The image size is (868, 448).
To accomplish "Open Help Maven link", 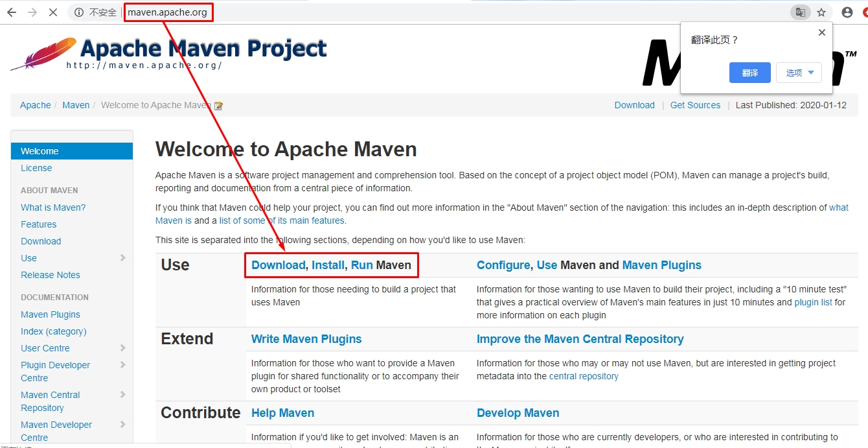I will [x=282, y=412].
